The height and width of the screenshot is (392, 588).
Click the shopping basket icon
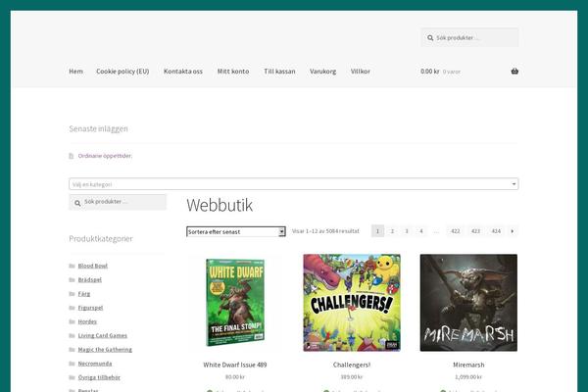pos(514,72)
